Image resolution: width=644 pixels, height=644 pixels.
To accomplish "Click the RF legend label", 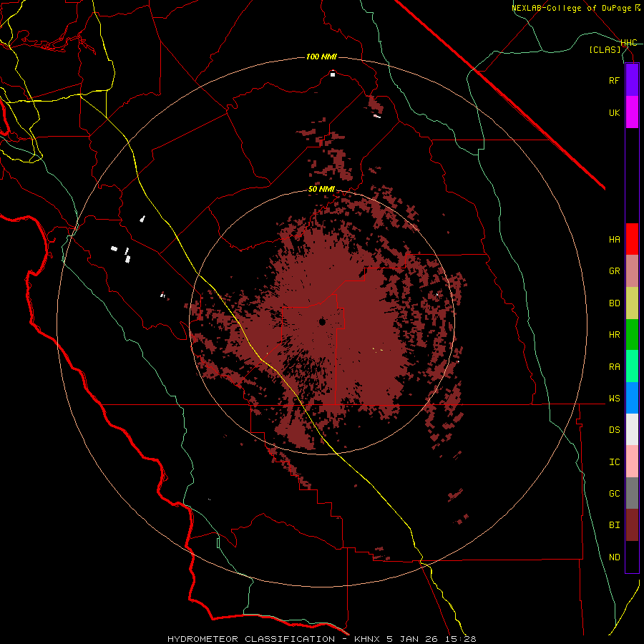I will tap(614, 80).
